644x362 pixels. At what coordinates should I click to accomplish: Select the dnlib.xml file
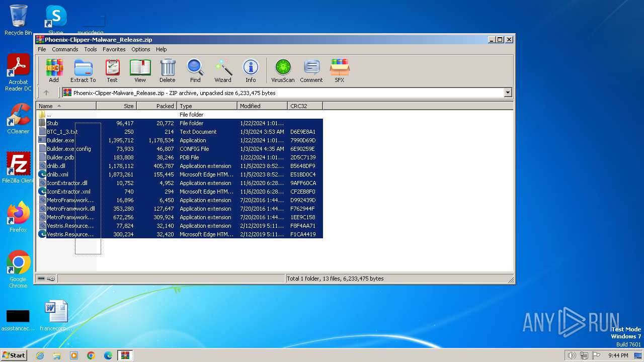(180, 174)
